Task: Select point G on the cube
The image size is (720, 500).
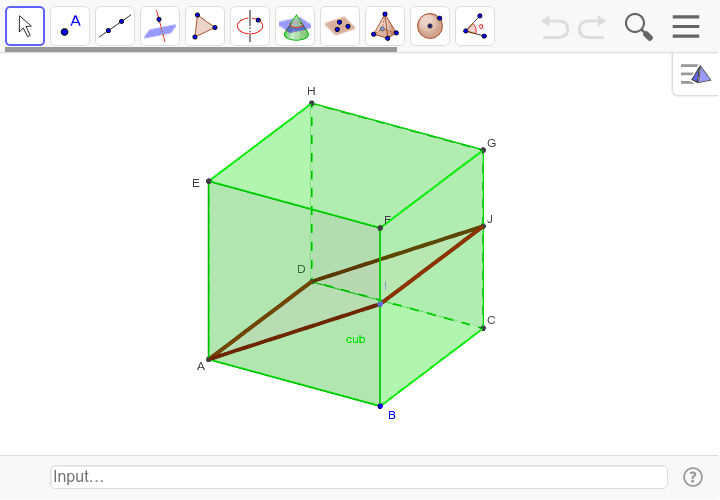Action: pos(483,150)
